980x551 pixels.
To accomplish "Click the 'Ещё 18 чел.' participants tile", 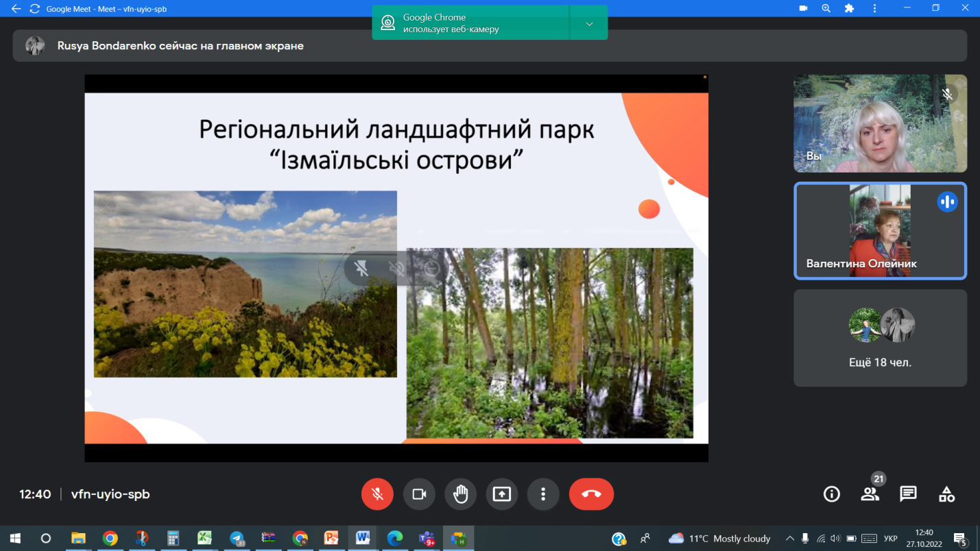I will [880, 338].
